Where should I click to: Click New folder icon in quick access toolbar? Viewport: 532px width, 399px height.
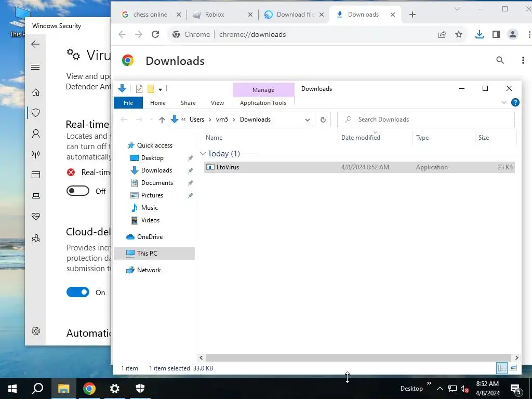[151, 89]
